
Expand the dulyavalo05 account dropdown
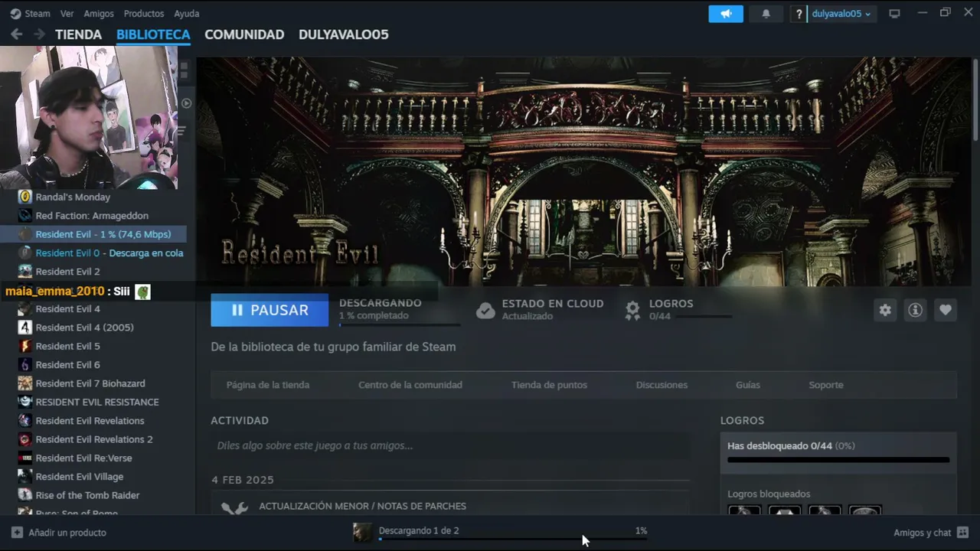[x=841, y=14]
